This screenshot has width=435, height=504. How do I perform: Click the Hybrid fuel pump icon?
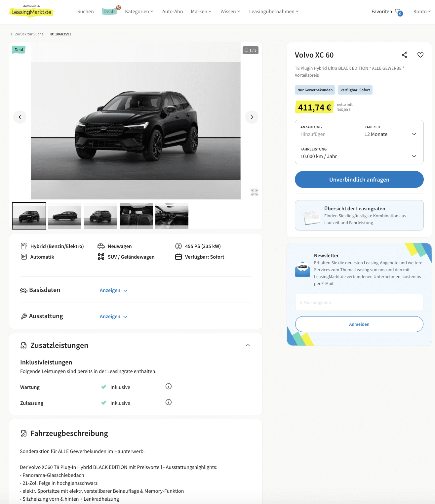pyautogui.click(x=24, y=246)
